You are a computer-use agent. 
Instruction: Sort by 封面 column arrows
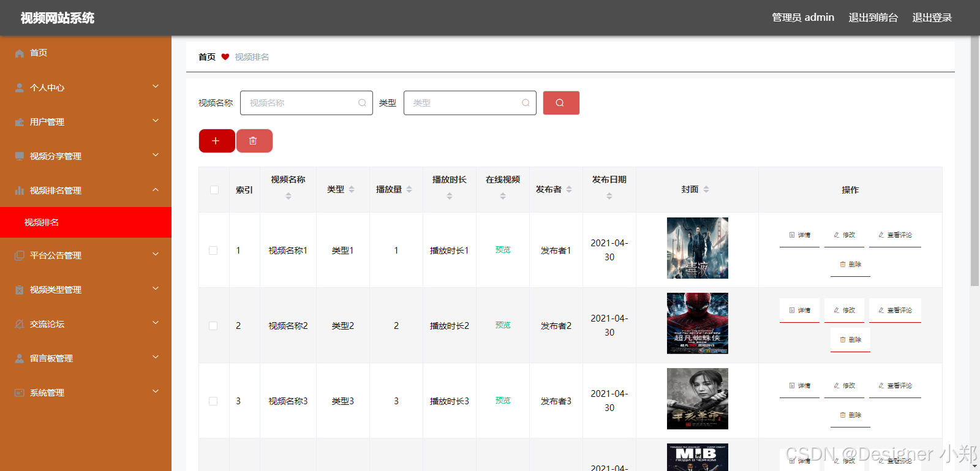pos(706,190)
